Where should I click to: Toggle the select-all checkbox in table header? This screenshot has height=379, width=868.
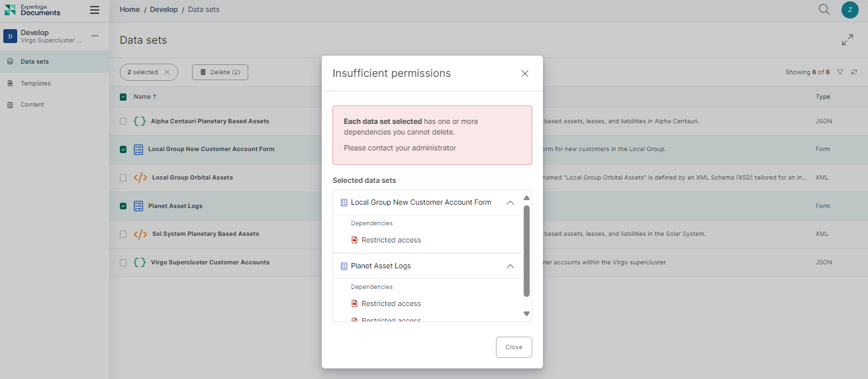(x=123, y=97)
